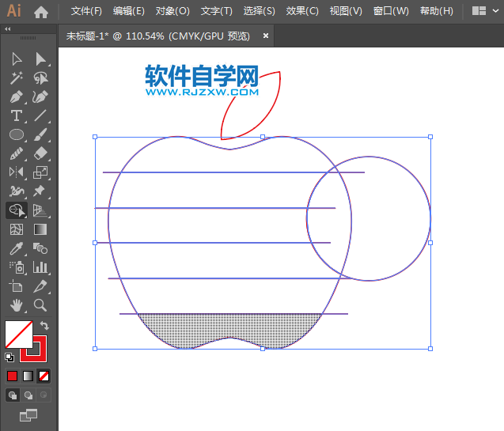This screenshot has width=504, height=431.
Task: Open the 视图(V) menu
Action: coord(346,11)
